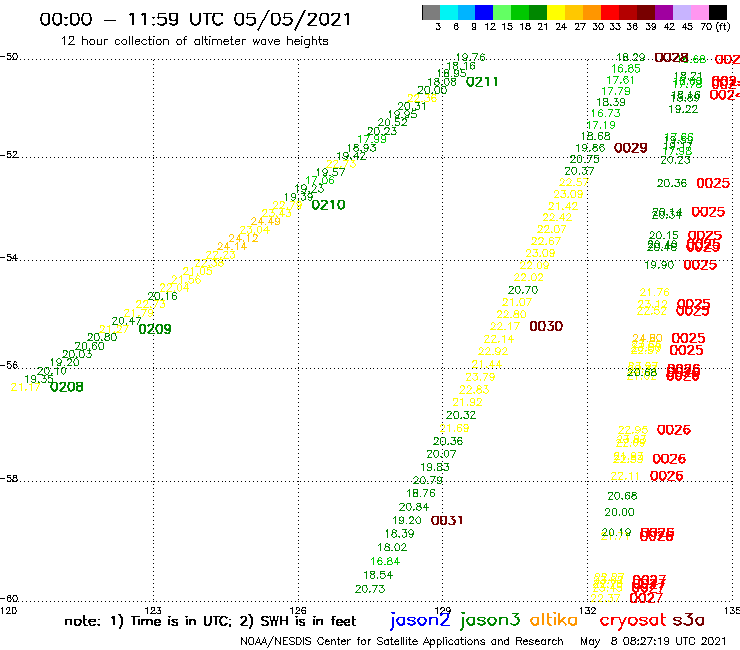Click the latitude axis label '-54'
The width and height of the screenshot is (740, 650).
coord(9,258)
